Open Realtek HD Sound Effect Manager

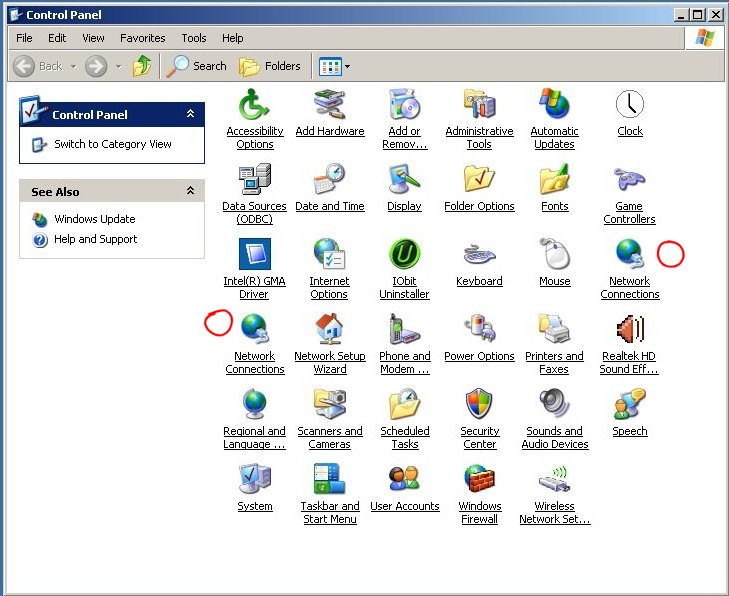[629, 330]
